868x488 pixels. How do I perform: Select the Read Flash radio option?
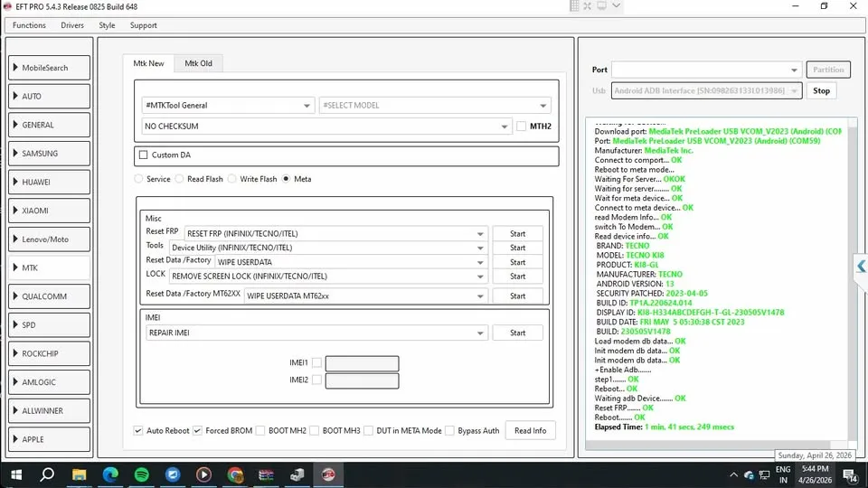pyautogui.click(x=181, y=179)
